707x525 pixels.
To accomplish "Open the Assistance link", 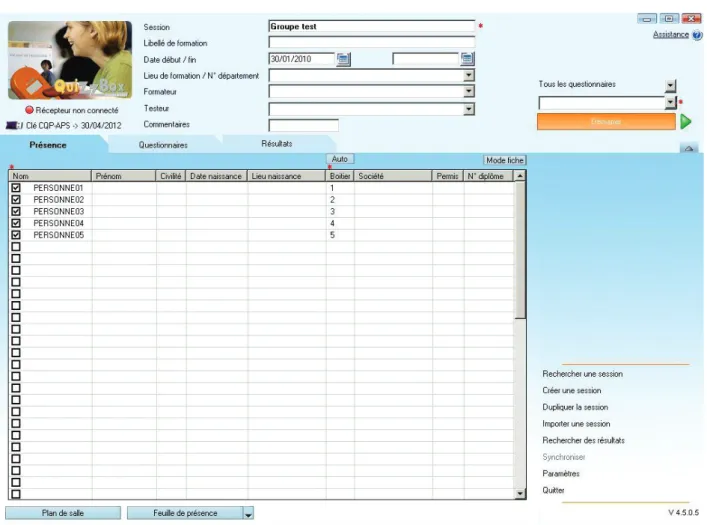I will 670,35.
